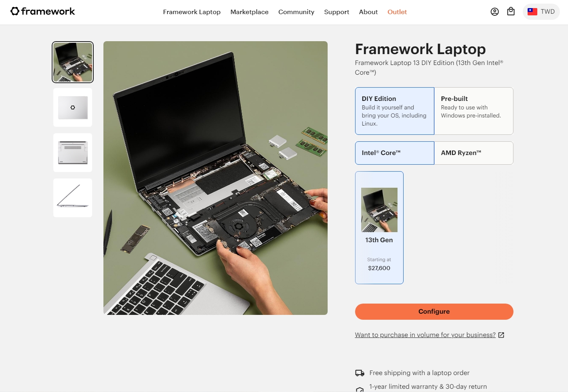Screen dimensions: 568x392
Task: View the laptop bottom view thumbnail
Action: point(73,153)
